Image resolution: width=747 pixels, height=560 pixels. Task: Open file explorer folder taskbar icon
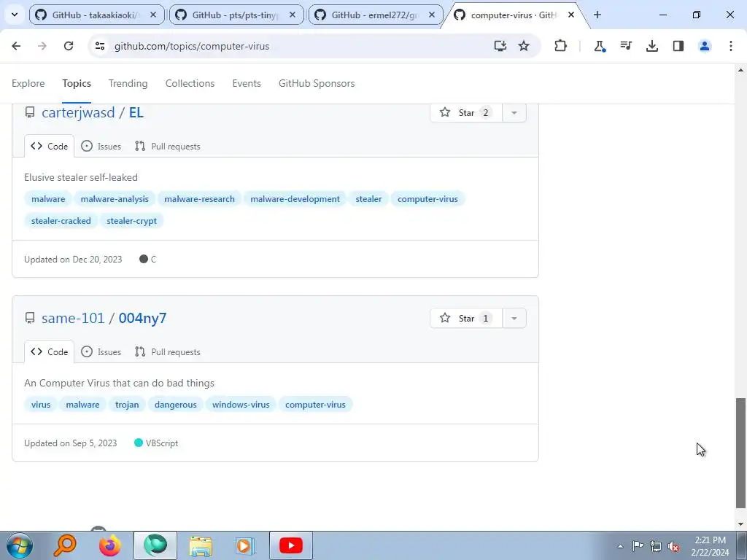(x=201, y=545)
